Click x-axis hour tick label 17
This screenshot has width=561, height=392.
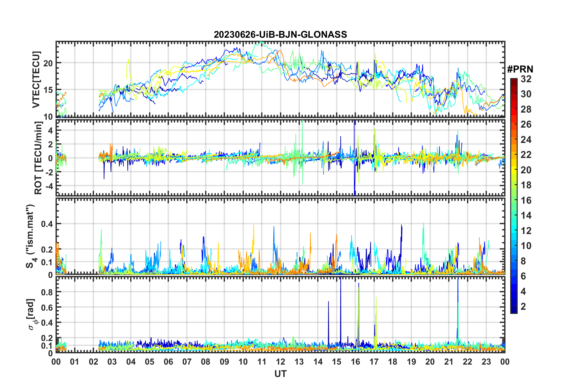pos(374,362)
